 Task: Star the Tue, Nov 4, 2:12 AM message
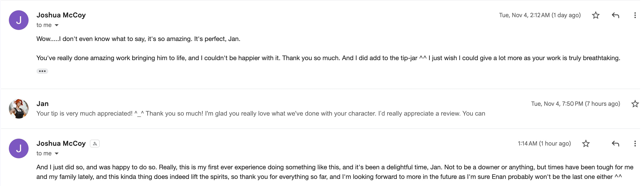596,15
